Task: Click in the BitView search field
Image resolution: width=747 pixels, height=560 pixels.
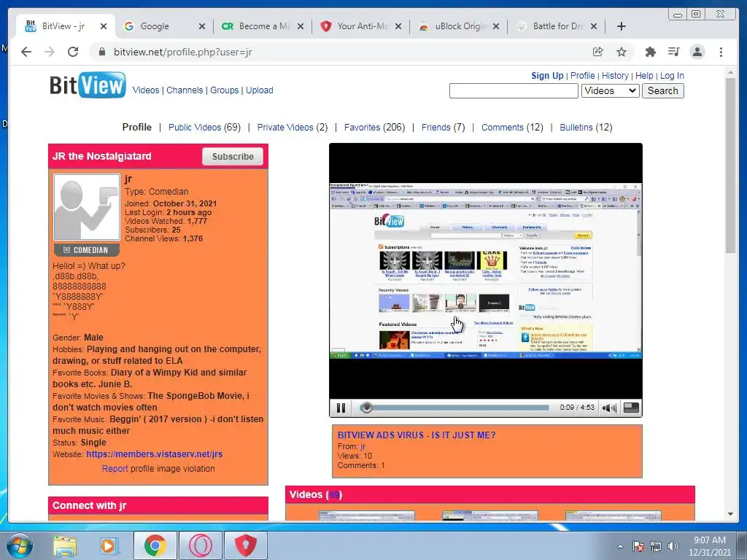Action: 514,90
